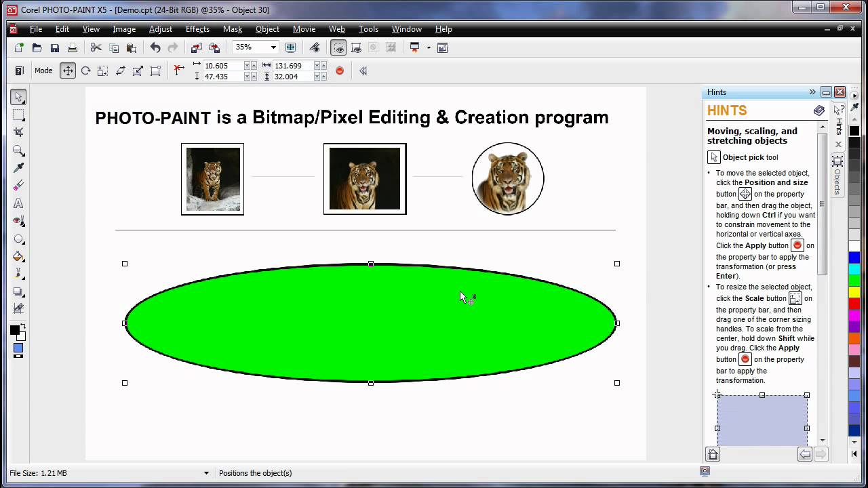Image resolution: width=868 pixels, height=488 pixels.
Task: Go back in Hints docker
Action: tap(805, 454)
